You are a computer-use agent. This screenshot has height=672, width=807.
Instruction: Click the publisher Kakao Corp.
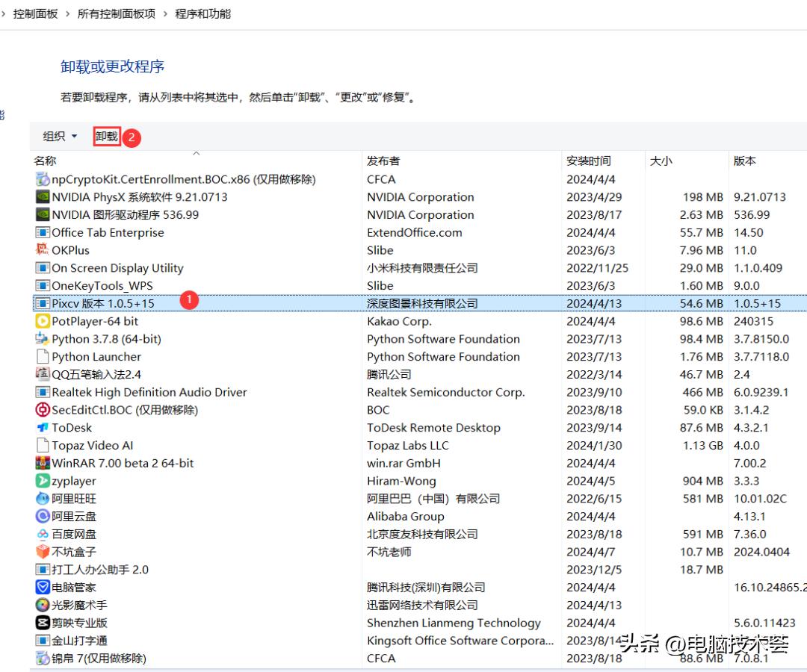399,321
